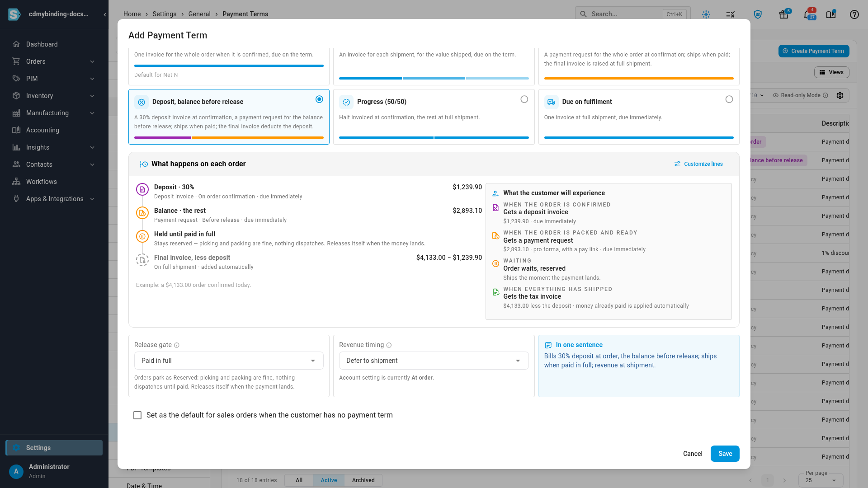Expand the Insights menu chevron

point(92,147)
